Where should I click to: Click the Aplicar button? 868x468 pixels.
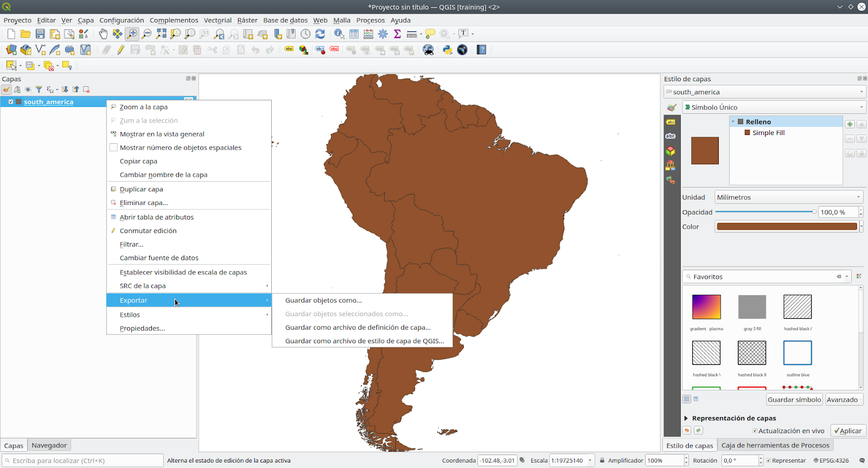pos(848,431)
